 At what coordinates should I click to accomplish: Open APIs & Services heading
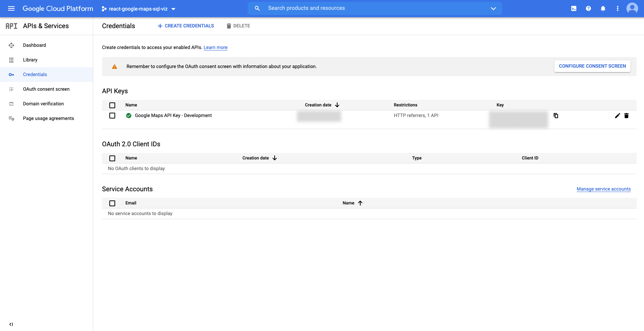tap(46, 26)
